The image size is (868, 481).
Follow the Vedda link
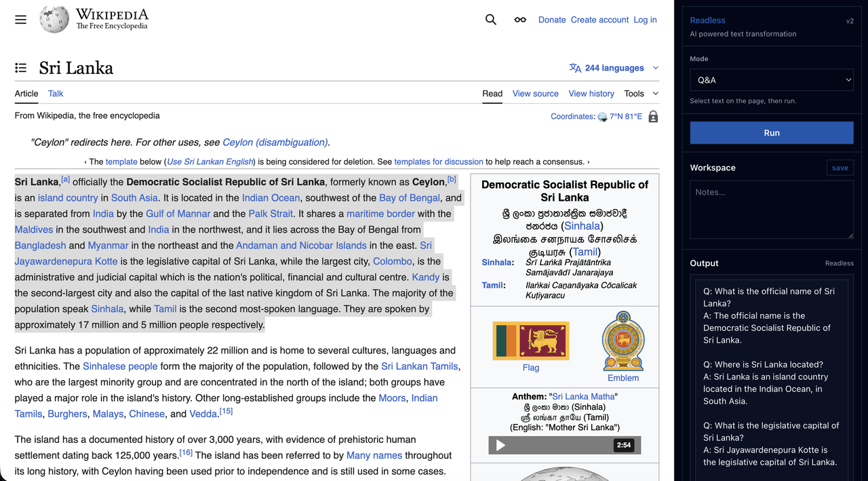(203, 414)
